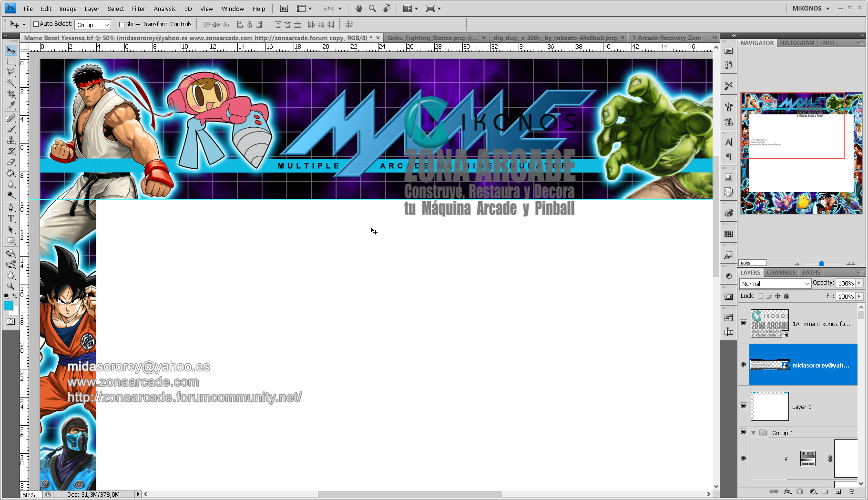Hide the Layer 1 layer
Viewport: 868px width, 500px height.
coord(743,406)
